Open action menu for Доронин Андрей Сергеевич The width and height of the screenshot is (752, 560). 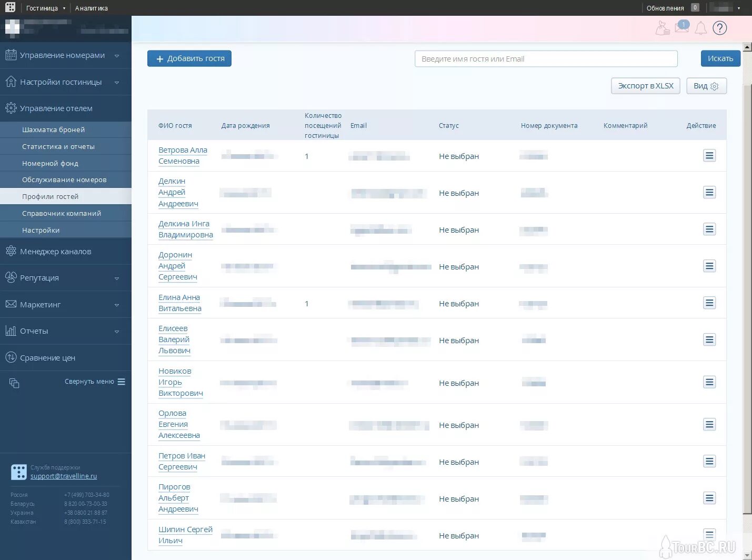709,266
